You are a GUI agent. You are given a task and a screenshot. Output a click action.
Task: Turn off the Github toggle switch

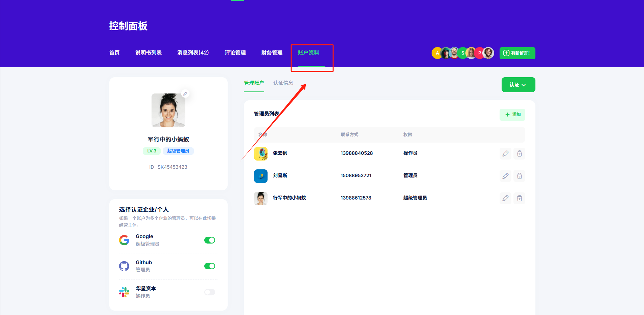210,266
